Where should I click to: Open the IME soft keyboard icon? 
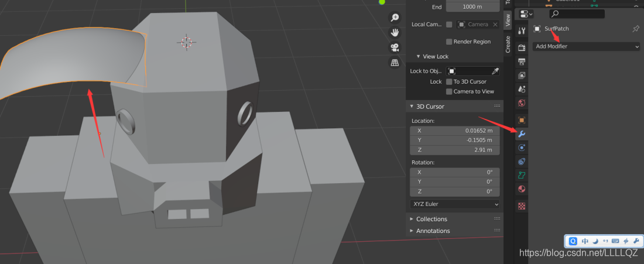[x=615, y=241]
